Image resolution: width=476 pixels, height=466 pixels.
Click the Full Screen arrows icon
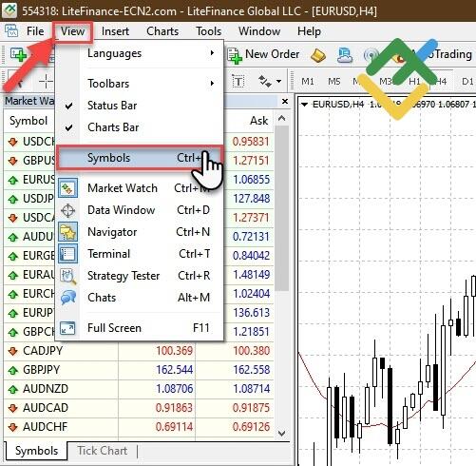pyautogui.click(x=68, y=328)
